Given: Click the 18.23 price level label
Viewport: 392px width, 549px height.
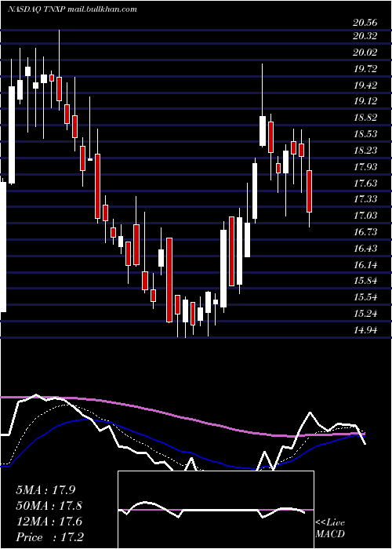Looking at the screenshot, I should tap(365, 151).
